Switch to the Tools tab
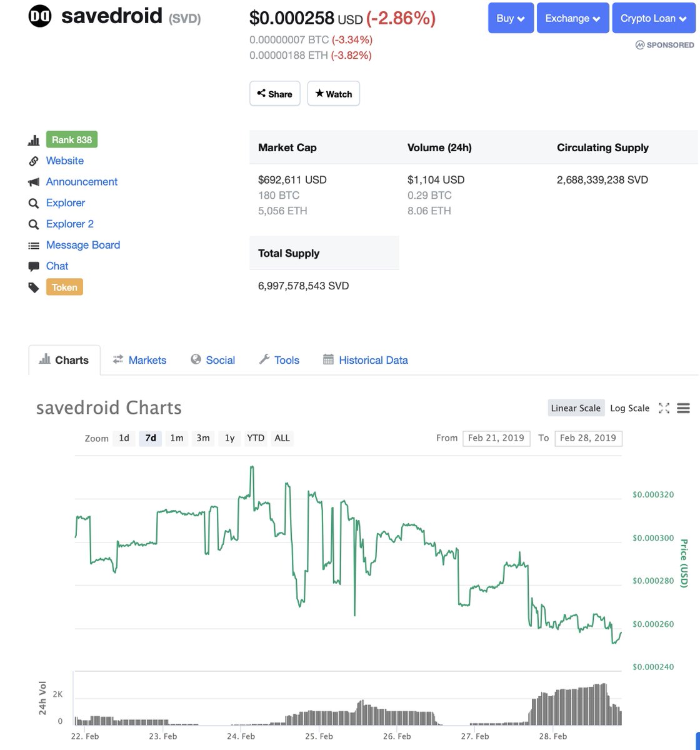Viewport: 700px width, 750px height. tap(279, 360)
